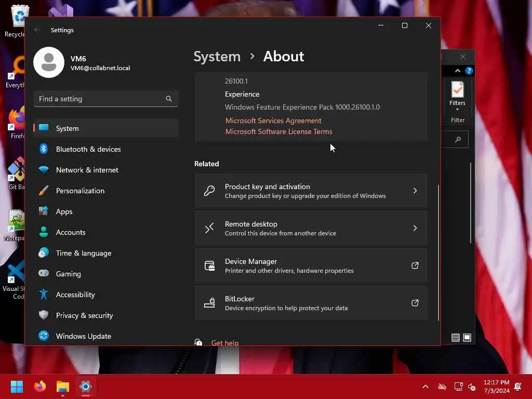Image resolution: width=532 pixels, height=399 pixels.
Task: Collapse ribbon arrow in background window
Action: (x=457, y=71)
